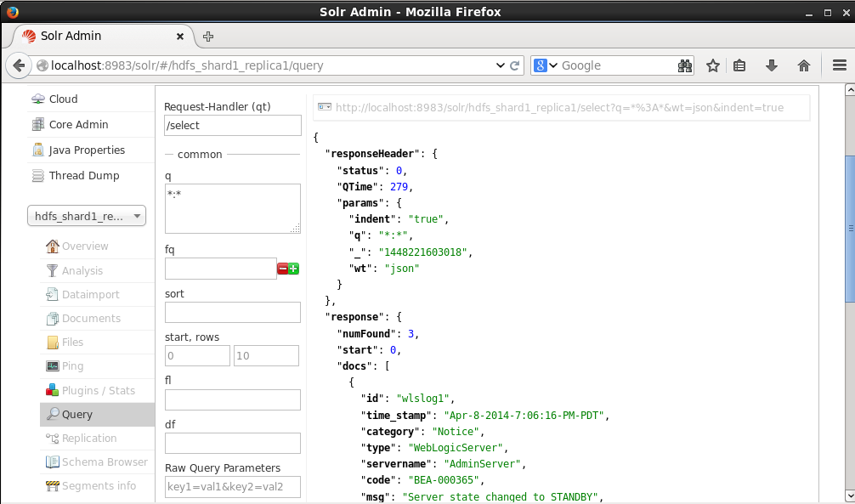Close the Solr Admin tab
Image resolution: width=855 pixels, height=504 pixels.
point(180,37)
